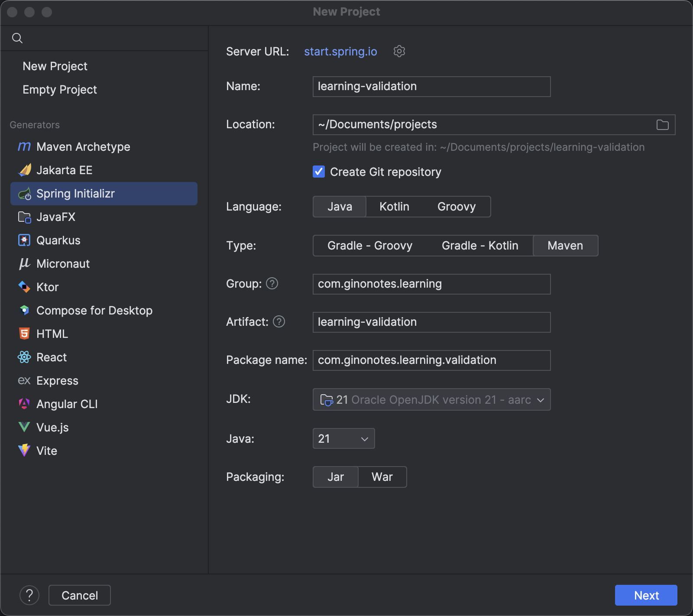Click the Group input field
This screenshot has width=693, height=616.
432,284
